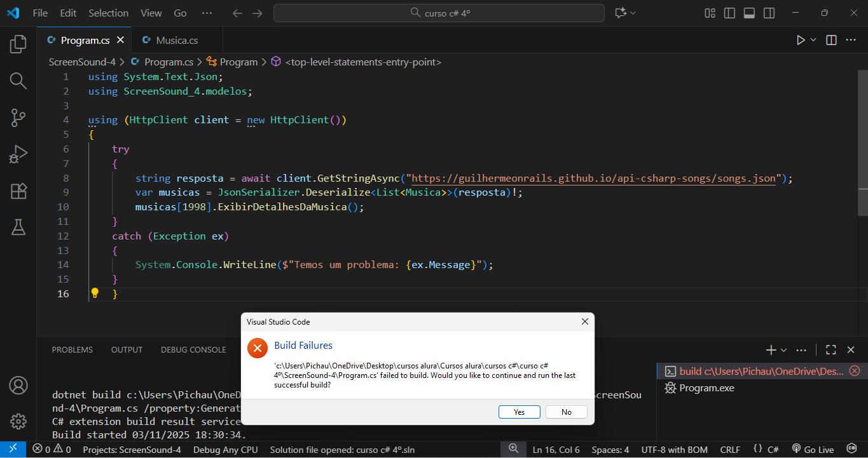868x458 pixels.
Task: Click Yes in Build Failures dialog
Action: click(x=520, y=412)
